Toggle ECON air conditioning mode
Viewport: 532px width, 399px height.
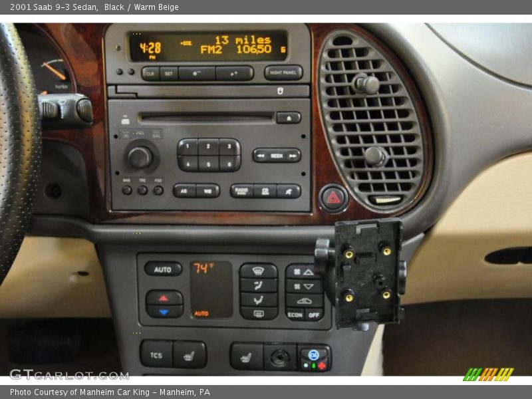click(295, 315)
